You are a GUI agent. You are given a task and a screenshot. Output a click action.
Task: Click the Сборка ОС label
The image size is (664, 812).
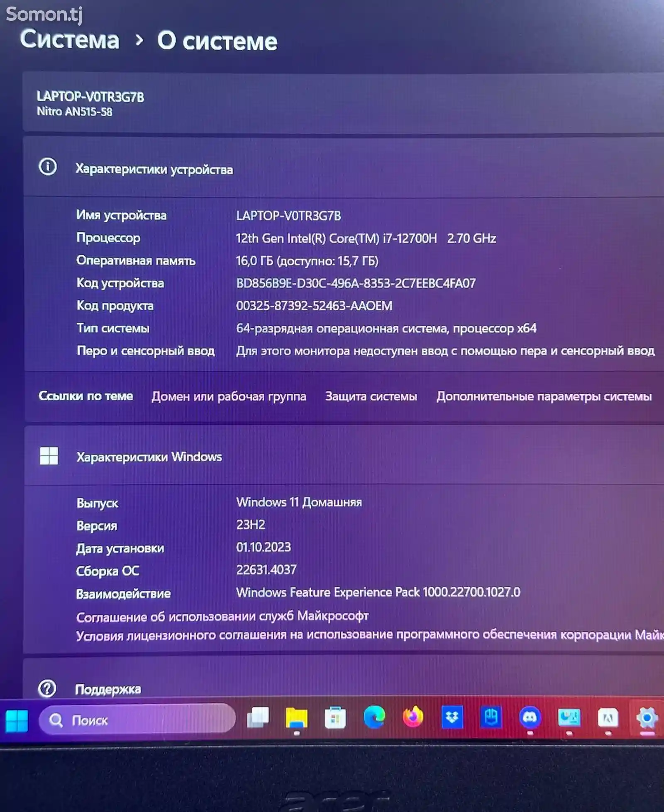pos(107,571)
